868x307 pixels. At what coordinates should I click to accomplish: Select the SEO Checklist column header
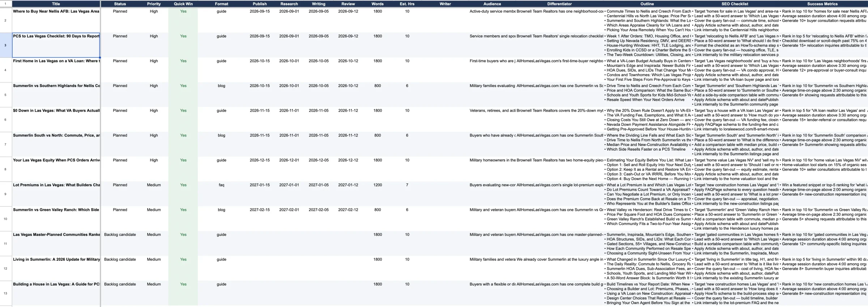[735, 4]
